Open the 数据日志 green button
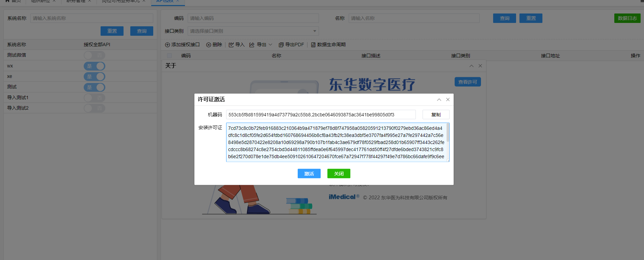Viewport: 644px width, 260px height. coord(627,18)
